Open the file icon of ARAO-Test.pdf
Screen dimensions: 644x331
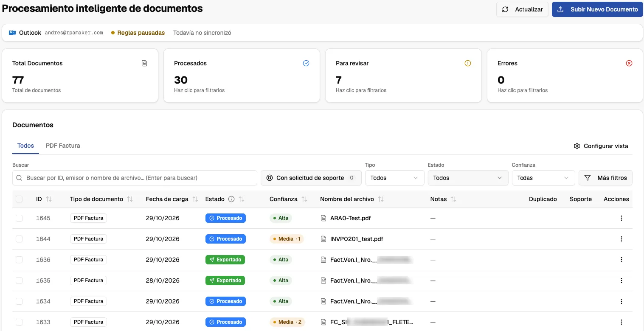pos(323,218)
